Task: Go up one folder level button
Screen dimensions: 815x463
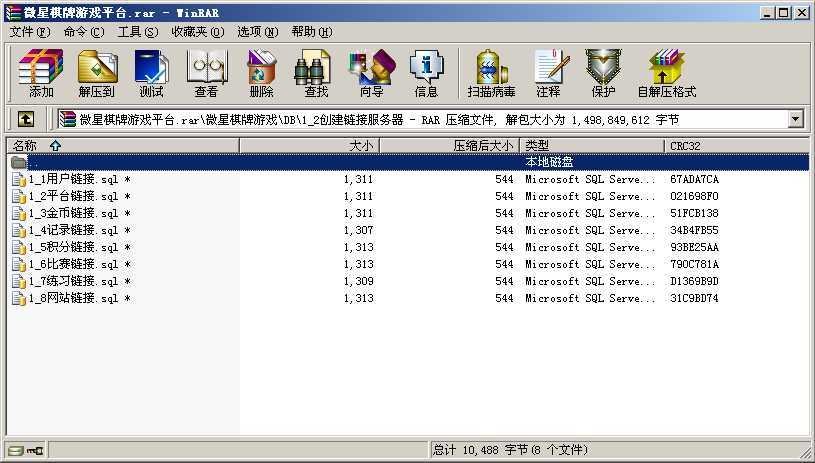Action: (26, 119)
